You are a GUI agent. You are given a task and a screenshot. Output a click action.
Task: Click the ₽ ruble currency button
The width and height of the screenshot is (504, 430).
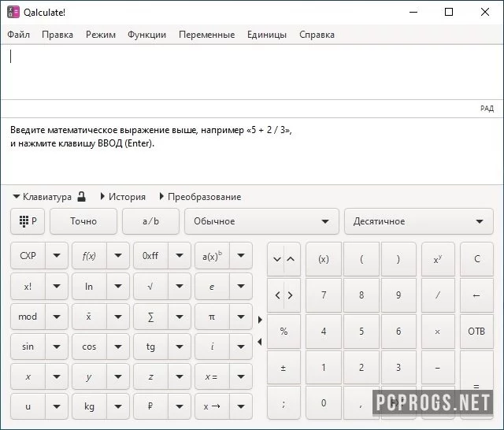click(x=150, y=406)
